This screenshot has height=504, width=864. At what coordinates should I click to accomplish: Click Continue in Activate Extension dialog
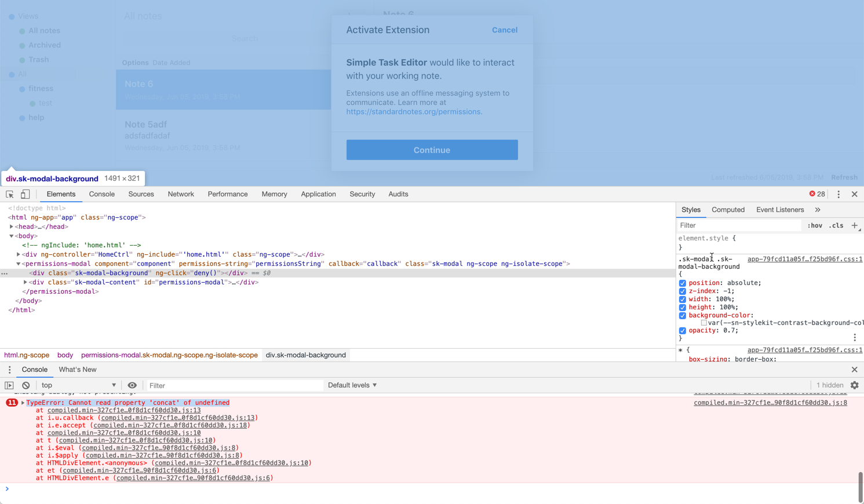click(x=432, y=150)
